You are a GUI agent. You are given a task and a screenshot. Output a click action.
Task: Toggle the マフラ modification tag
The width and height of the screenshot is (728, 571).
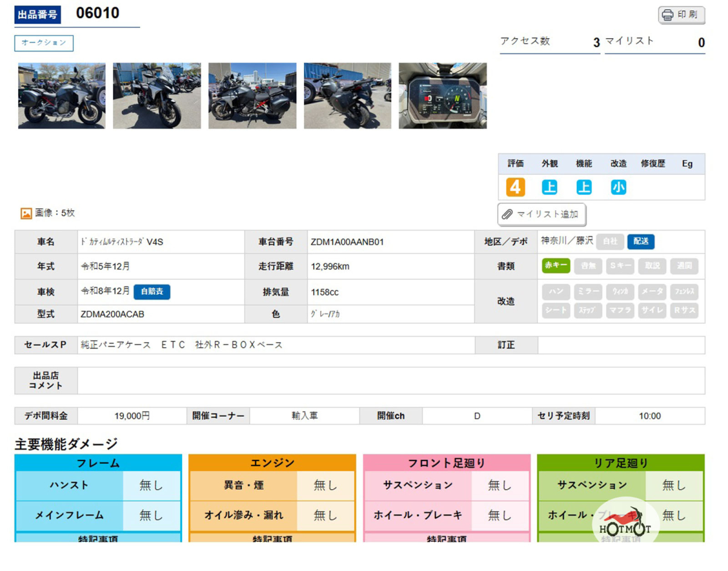[621, 311]
